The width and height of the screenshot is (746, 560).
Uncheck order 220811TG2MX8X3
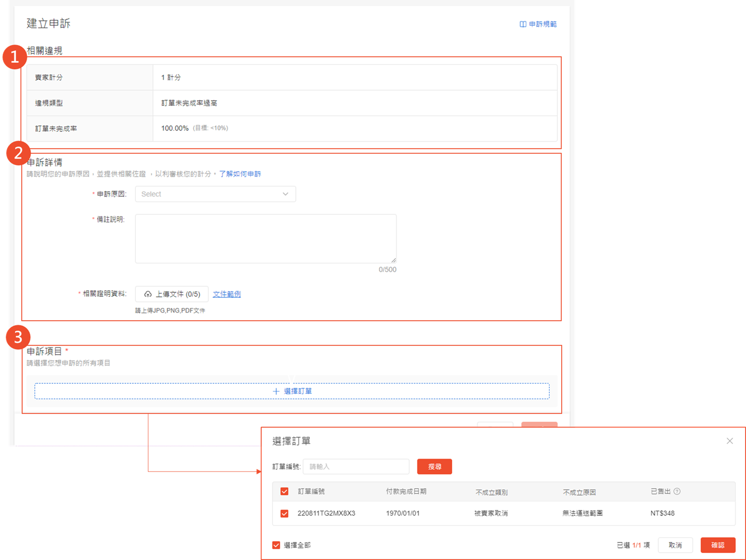(x=284, y=513)
